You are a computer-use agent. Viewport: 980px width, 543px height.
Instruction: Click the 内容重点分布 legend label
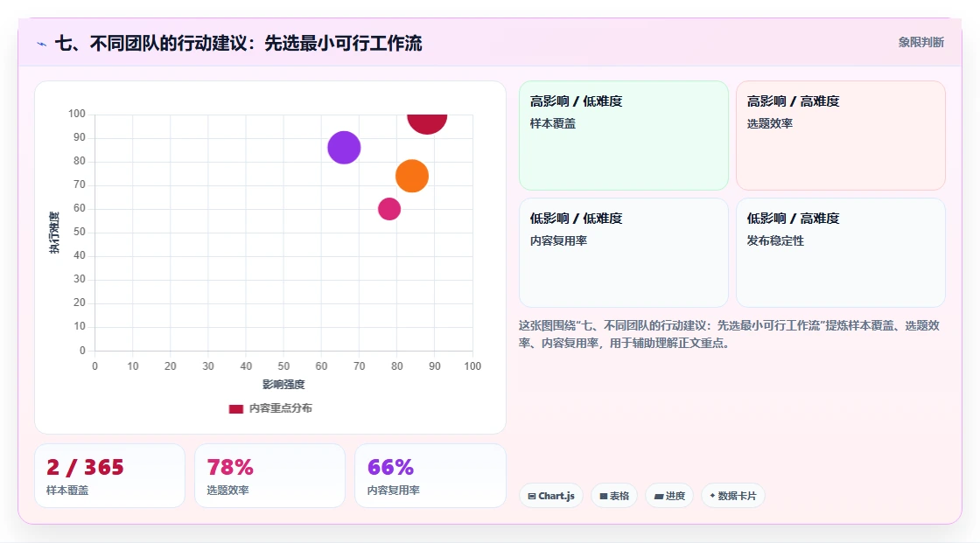pyautogui.click(x=280, y=408)
